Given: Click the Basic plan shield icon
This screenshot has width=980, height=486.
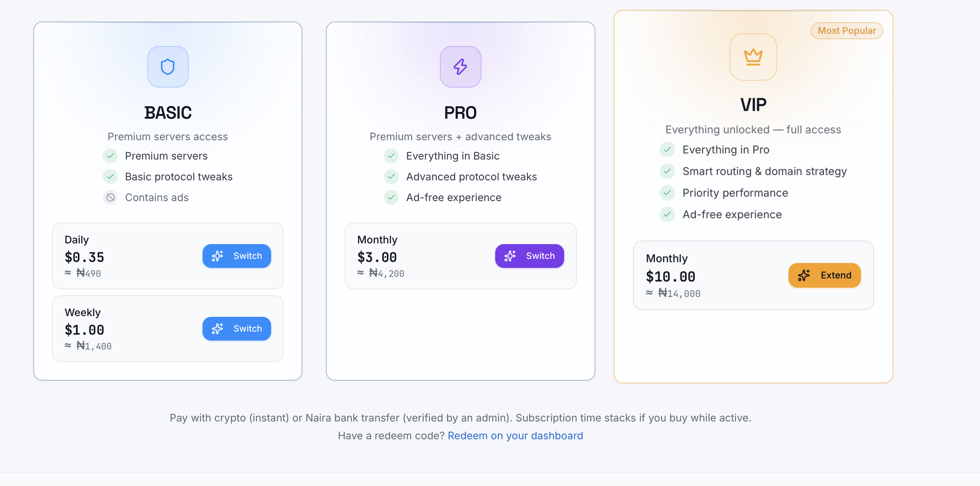Looking at the screenshot, I should pos(168,67).
